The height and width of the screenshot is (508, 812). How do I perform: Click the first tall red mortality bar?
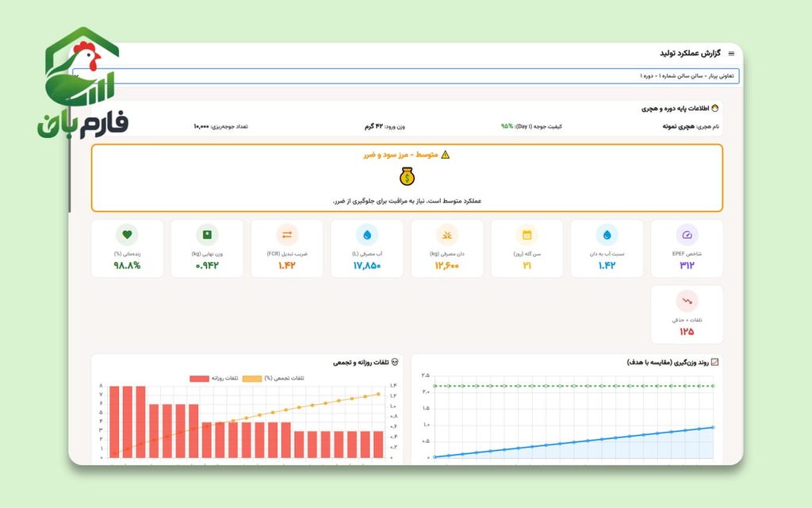point(114,422)
